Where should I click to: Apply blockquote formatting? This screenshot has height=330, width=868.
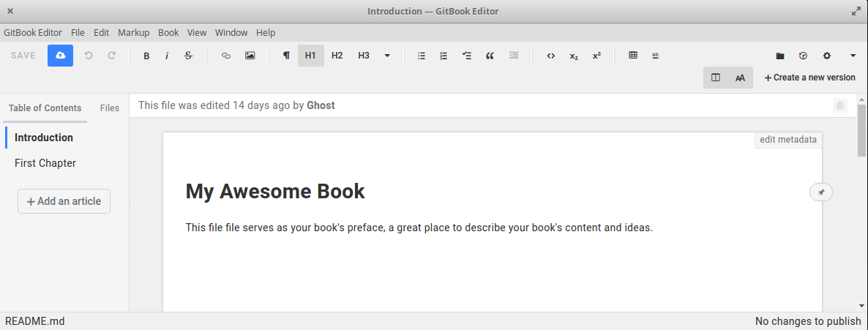coord(490,56)
